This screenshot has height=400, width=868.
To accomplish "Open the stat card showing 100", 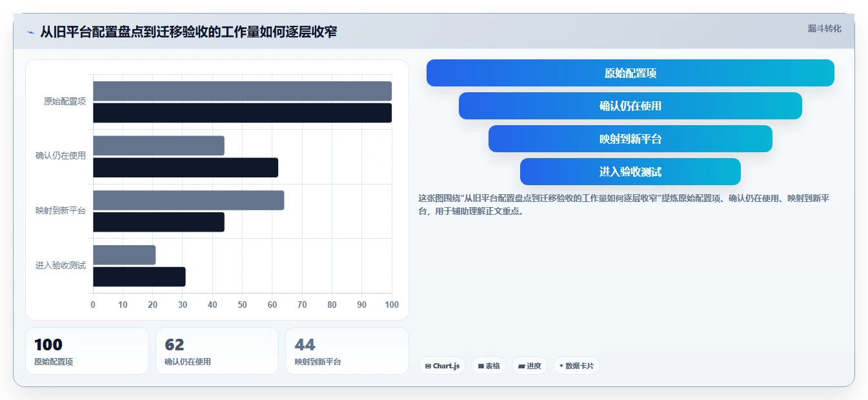I will (87, 351).
